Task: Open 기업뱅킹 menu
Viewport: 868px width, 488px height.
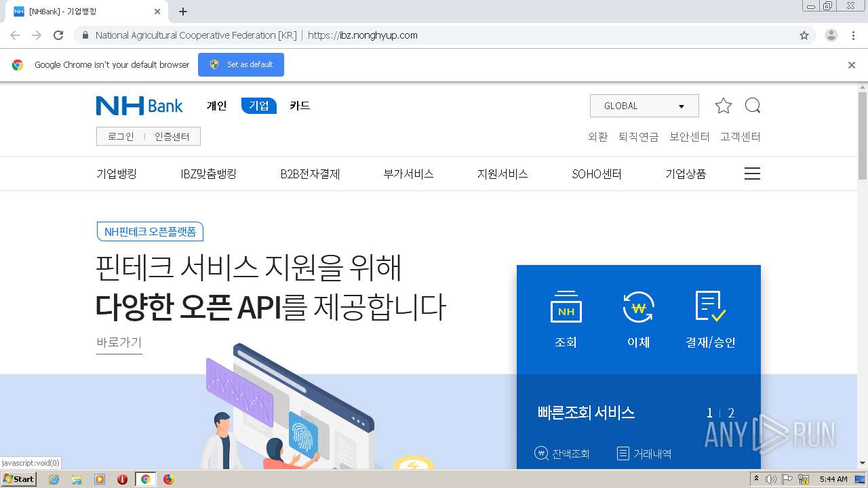Action: point(117,174)
